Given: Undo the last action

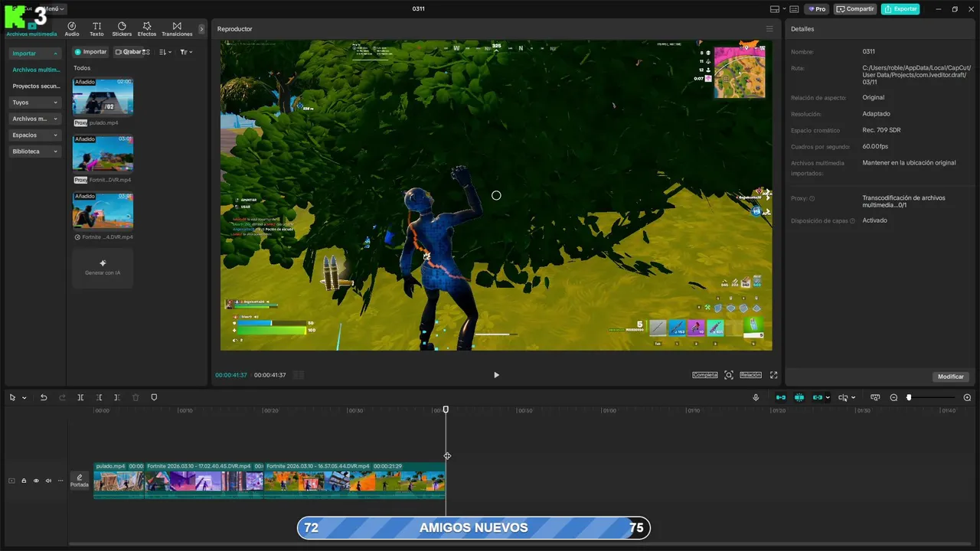Looking at the screenshot, I should pos(44,397).
